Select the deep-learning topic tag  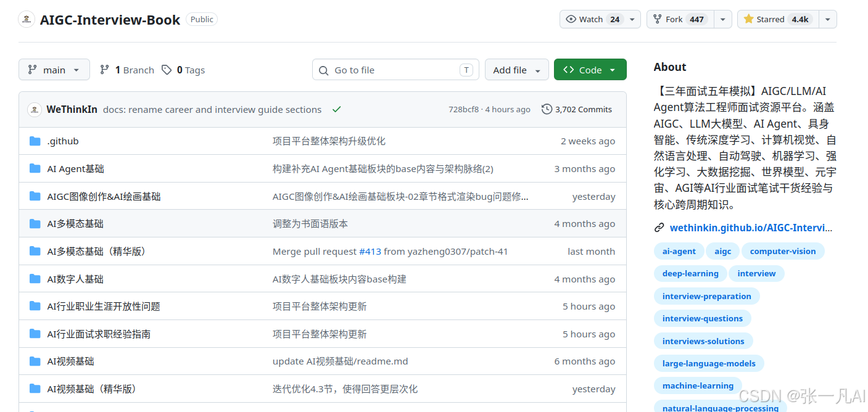coord(690,273)
